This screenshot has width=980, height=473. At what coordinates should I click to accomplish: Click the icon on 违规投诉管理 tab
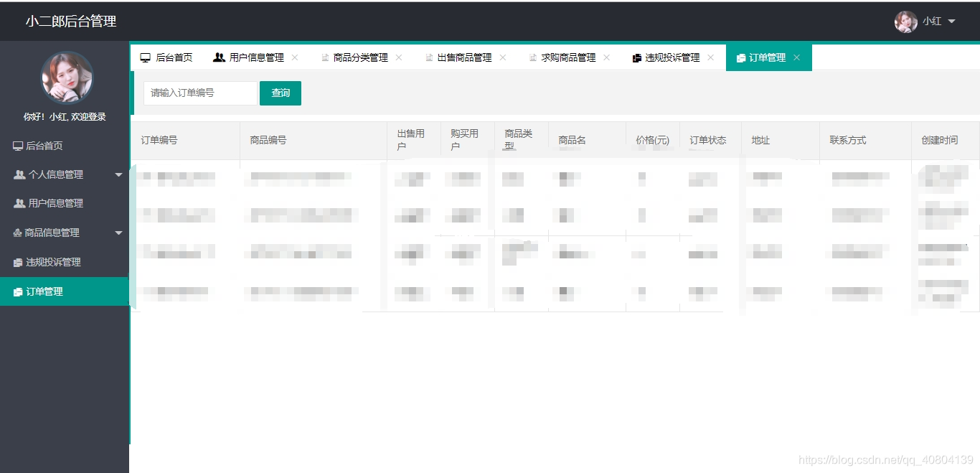pos(637,58)
